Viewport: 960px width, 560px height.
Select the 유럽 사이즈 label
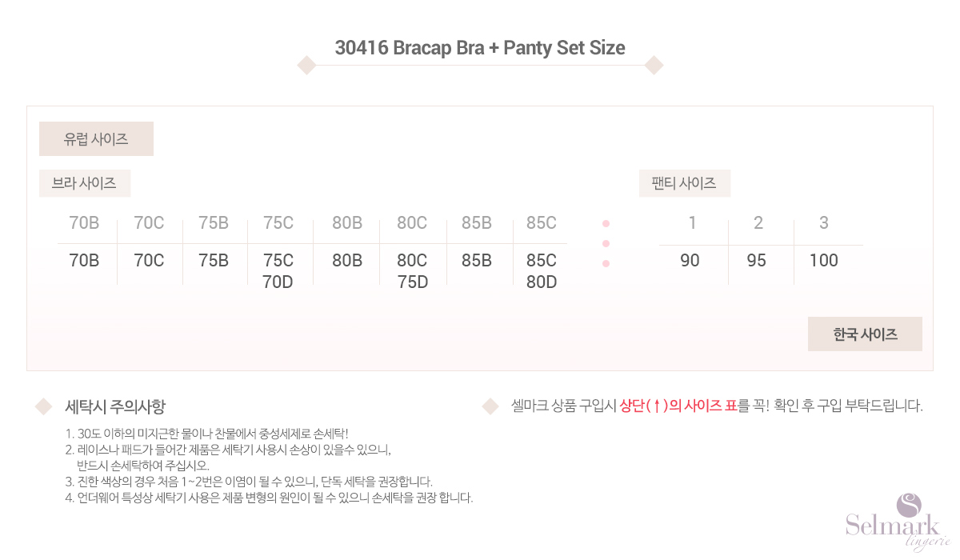96,138
